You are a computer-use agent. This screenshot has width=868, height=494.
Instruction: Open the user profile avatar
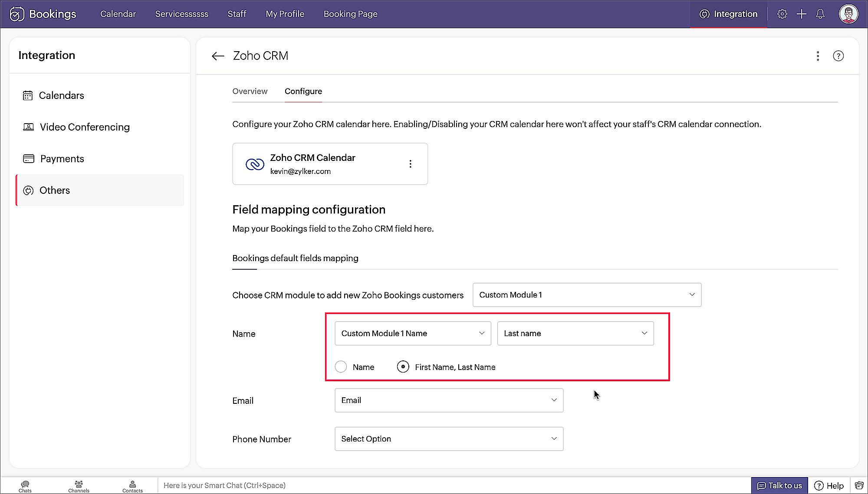point(848,14)
